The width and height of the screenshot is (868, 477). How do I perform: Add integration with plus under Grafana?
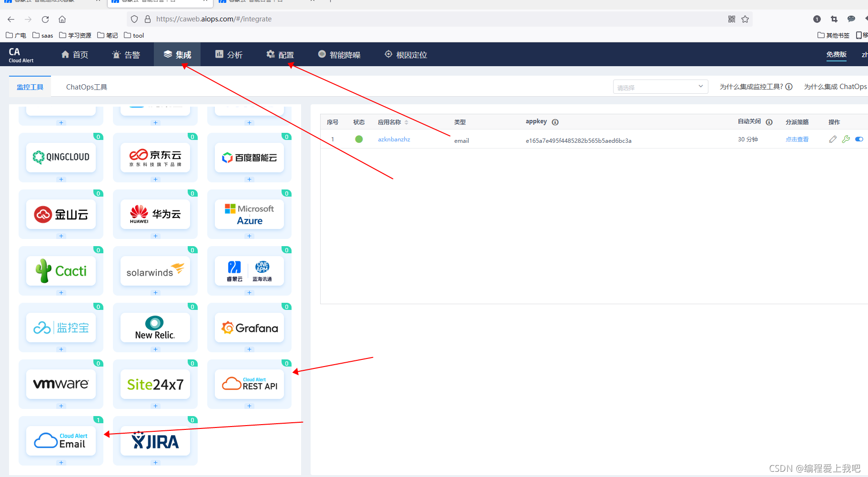click(x=249, y=349)
